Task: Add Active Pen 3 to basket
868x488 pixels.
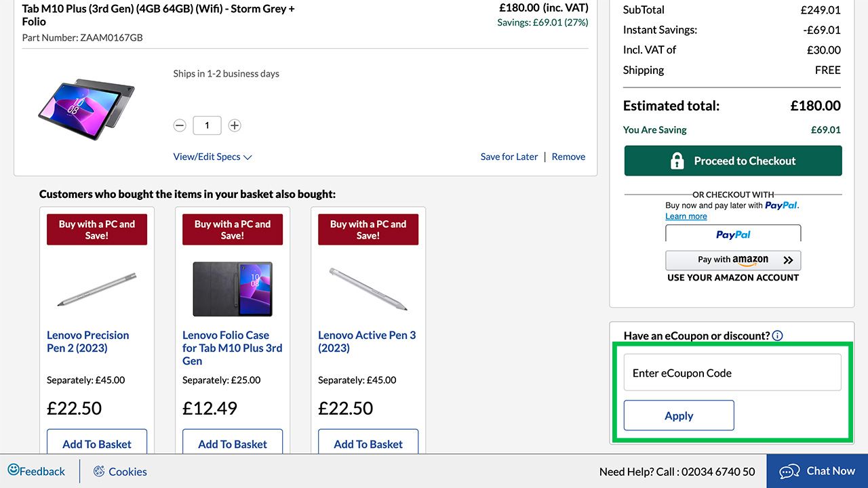Action: tap(368, 442)
